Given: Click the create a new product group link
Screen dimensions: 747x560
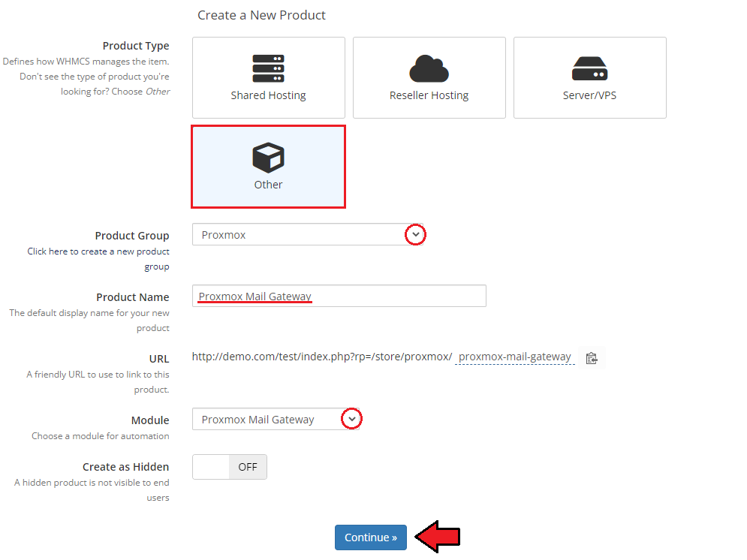Looking at the screenshot, I should coord(98,258).
